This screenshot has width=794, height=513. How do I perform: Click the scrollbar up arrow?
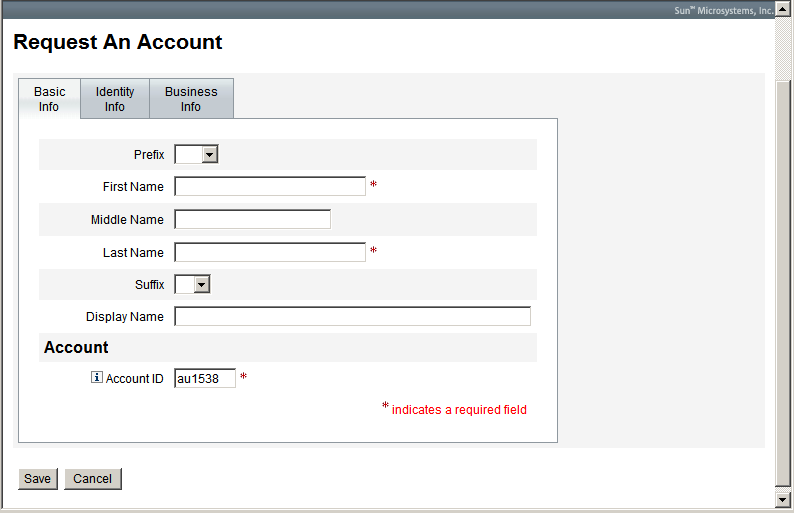point(784,8)
